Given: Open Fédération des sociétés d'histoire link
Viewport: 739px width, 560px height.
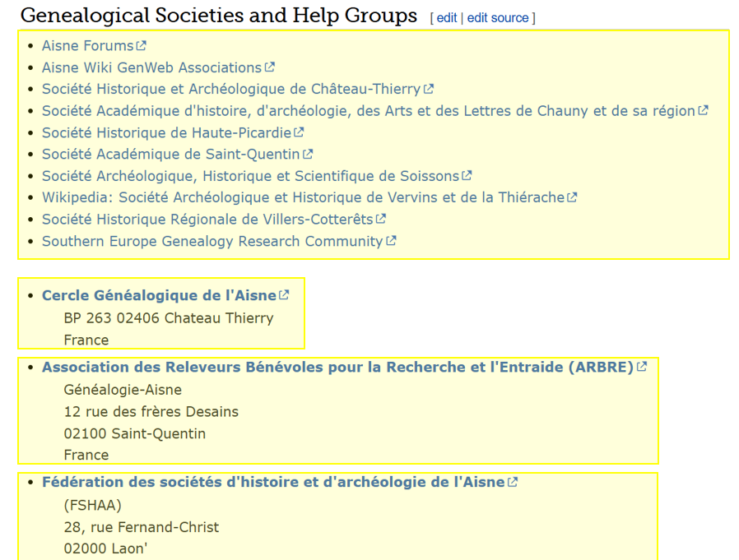Looking at the screenshot, I should (273, 482).
